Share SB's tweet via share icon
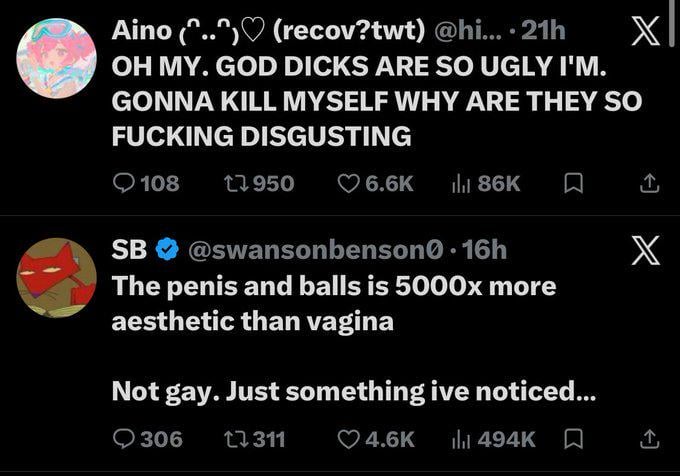The width and height of the screenshot is (680, 476). (x=650, y=439)
